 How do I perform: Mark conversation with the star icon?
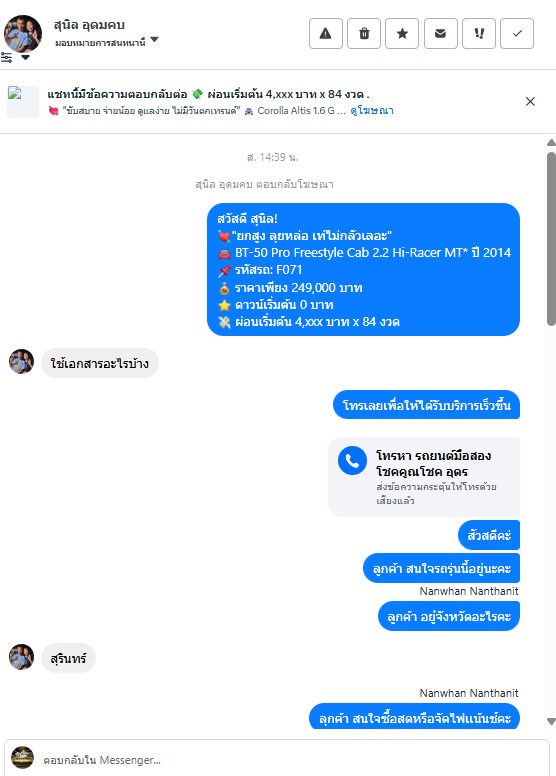click(402, 34)
